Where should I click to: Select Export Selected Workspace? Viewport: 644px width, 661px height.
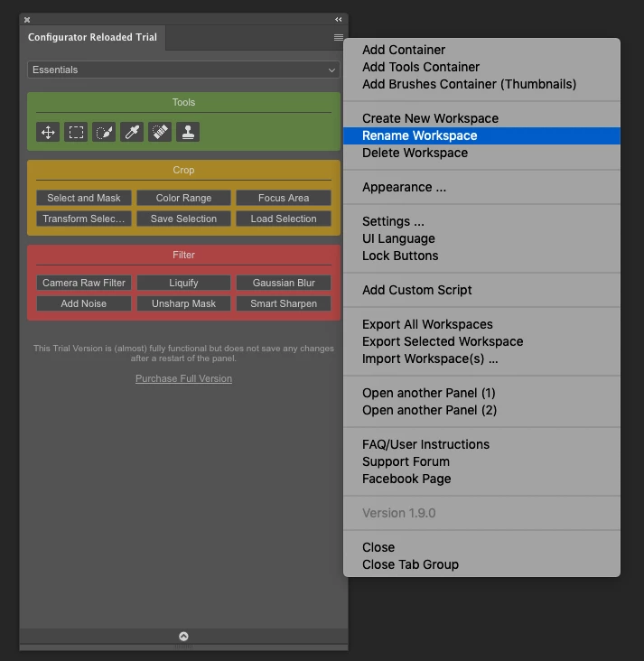point(481,341)
